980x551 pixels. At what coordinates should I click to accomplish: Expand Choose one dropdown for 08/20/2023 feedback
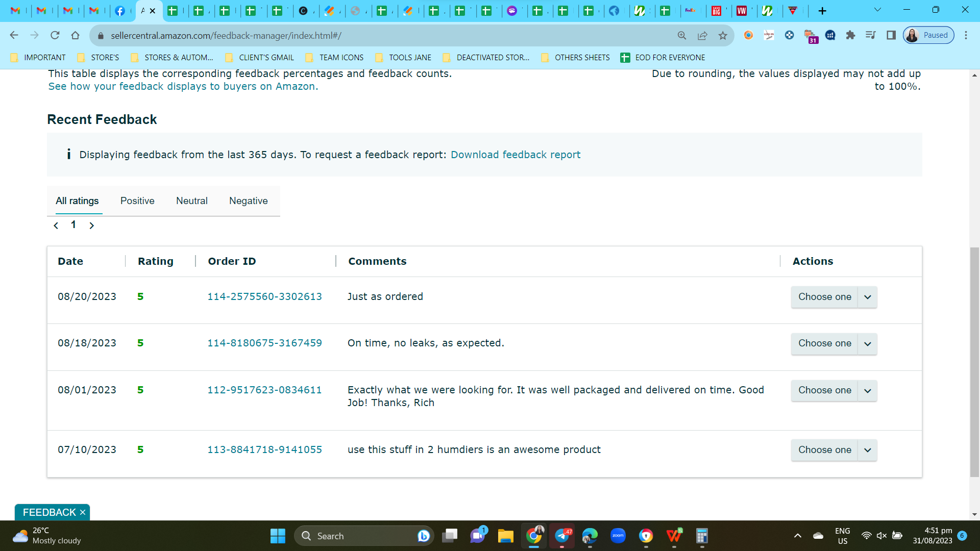tap(834, 297)
